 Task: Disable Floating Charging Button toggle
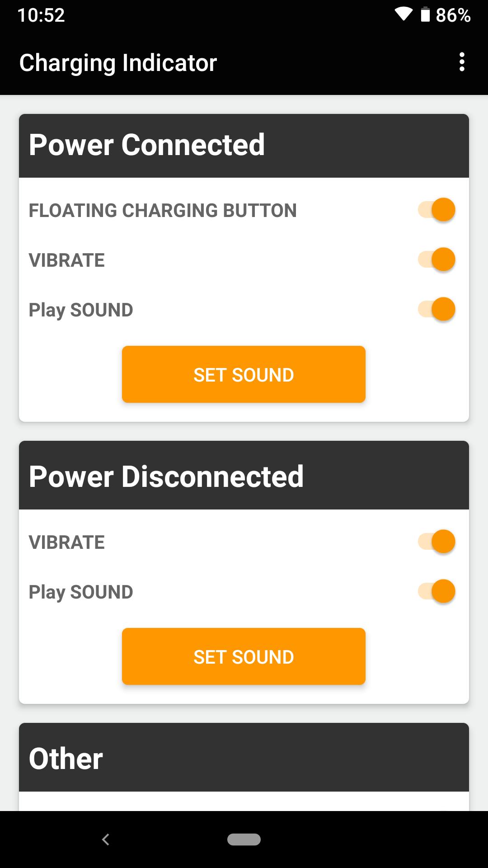click(x=436, y=210)
